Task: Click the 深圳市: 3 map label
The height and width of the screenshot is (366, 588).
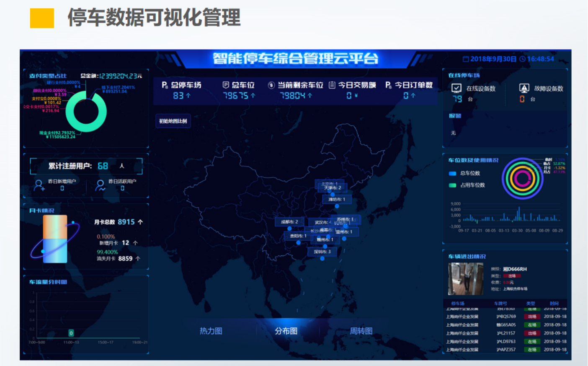Action: coord(322,252)
